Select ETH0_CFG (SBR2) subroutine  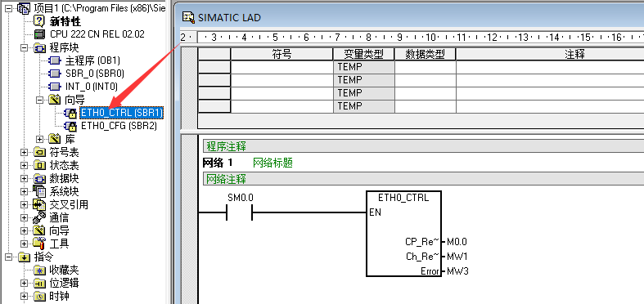point(119,126)
